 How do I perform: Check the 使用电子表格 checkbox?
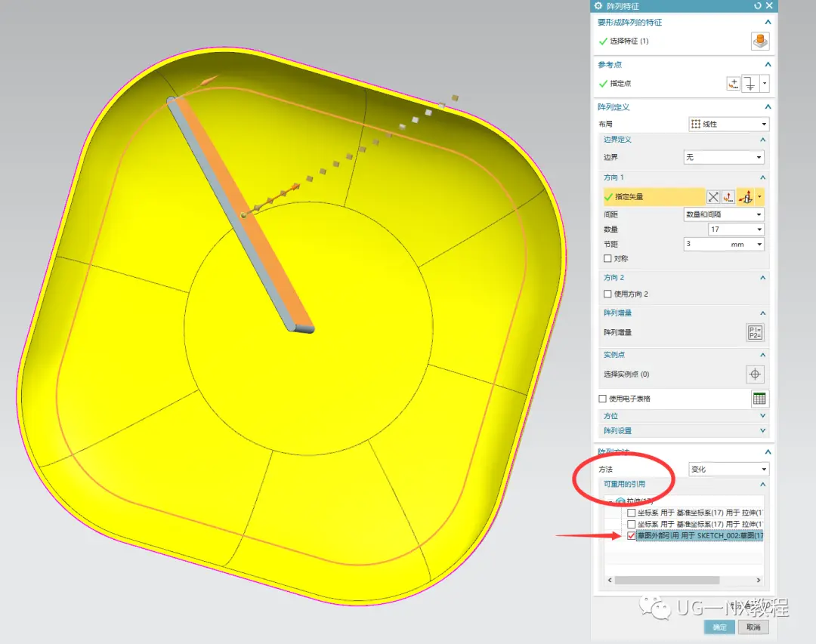click(603, 399)
